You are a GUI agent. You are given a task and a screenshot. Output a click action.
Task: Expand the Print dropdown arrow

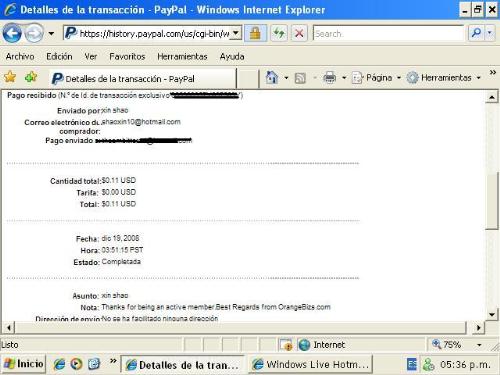click(344, 78)
